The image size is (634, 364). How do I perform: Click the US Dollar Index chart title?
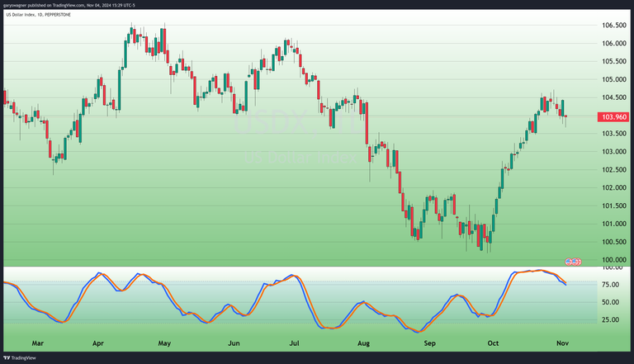(x=35, y=16)
